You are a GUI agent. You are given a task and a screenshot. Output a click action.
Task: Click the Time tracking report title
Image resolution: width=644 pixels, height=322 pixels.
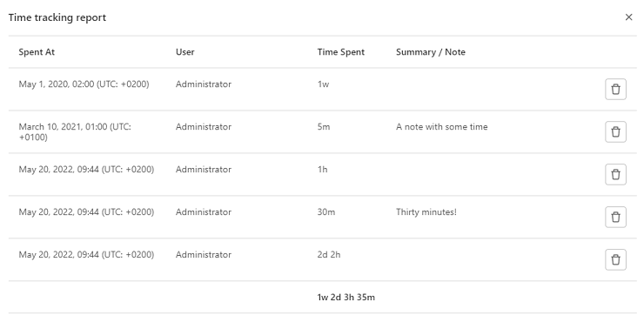coord(57,17)
